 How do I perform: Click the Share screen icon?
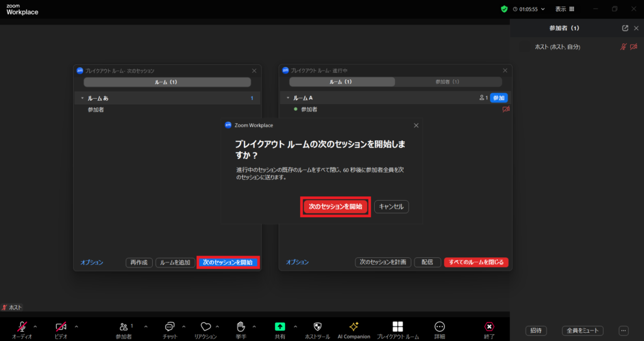280,326
